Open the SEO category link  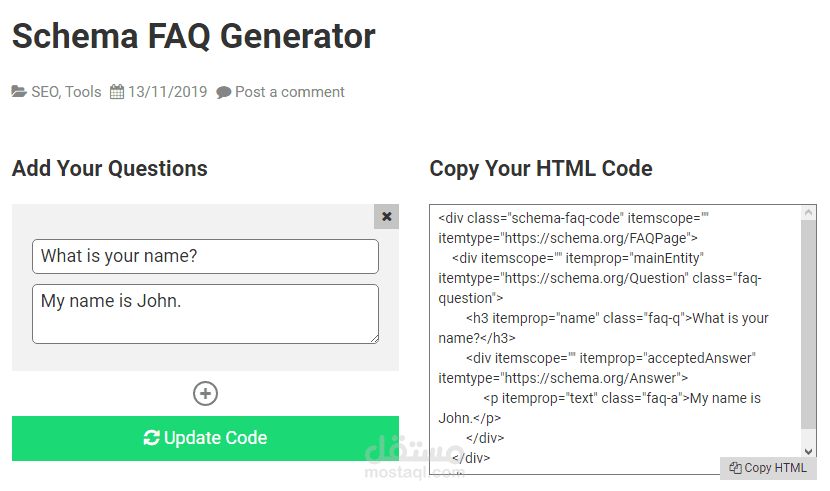(45, 92)
